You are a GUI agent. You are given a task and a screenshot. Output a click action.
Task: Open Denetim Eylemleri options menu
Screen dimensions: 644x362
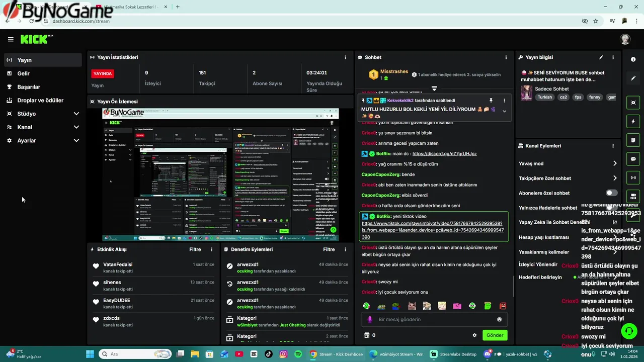(x=345, y=249)
